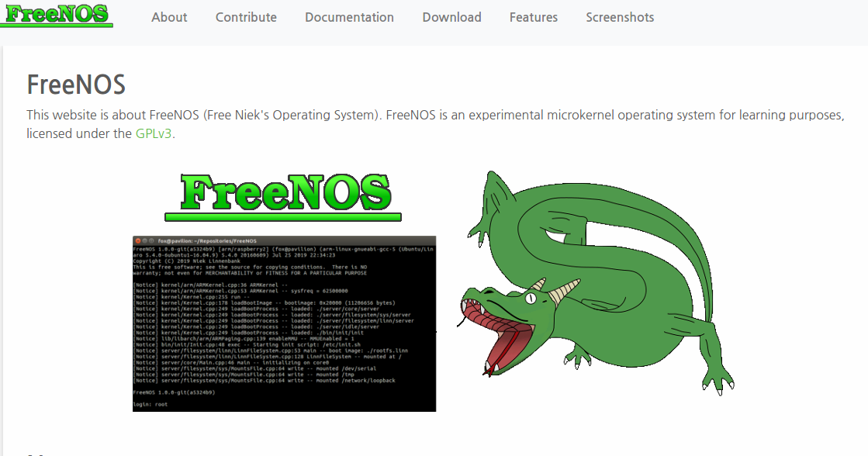Navigate to the Download page
The width and height of the screenshot is (868, 456).
pyautogui.click(x=451, y=17)
